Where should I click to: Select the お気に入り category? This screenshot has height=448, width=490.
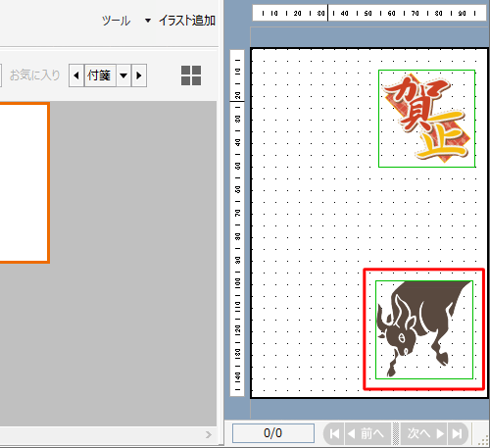pos(34,75)
